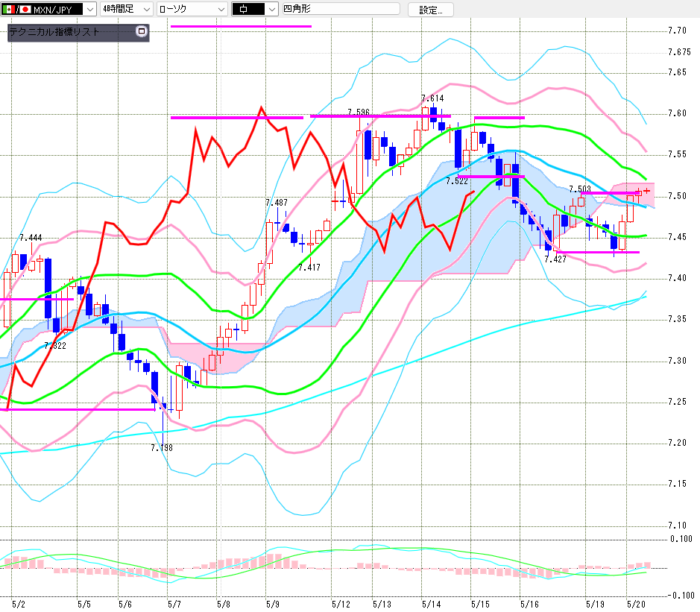
Task: Click the 0.100 oscillator axis value
Action: tap(681, 539)
